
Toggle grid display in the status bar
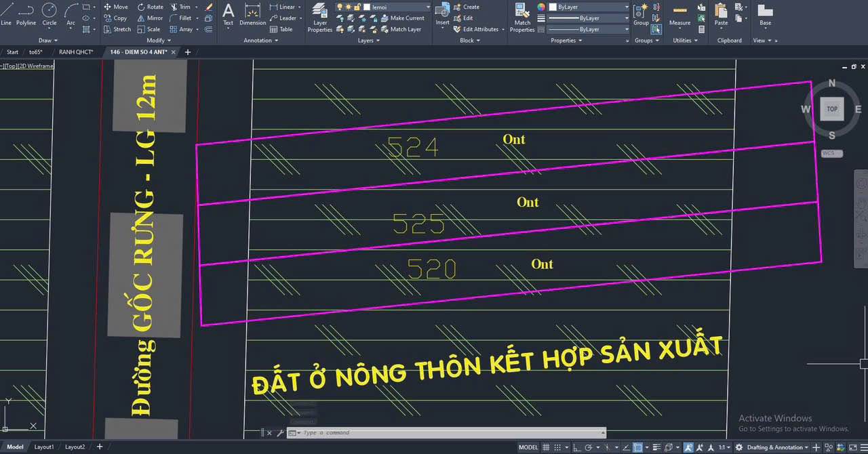(x=546, y=447)
